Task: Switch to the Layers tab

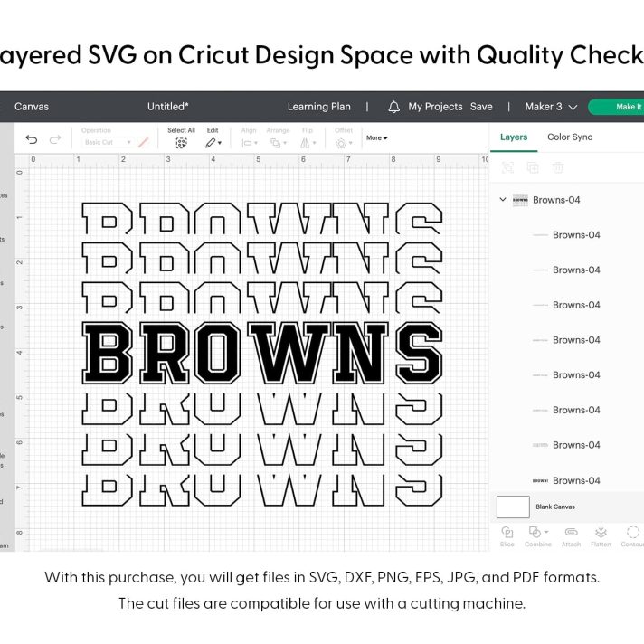Action: pyautogui.click(x=514, y=137)
